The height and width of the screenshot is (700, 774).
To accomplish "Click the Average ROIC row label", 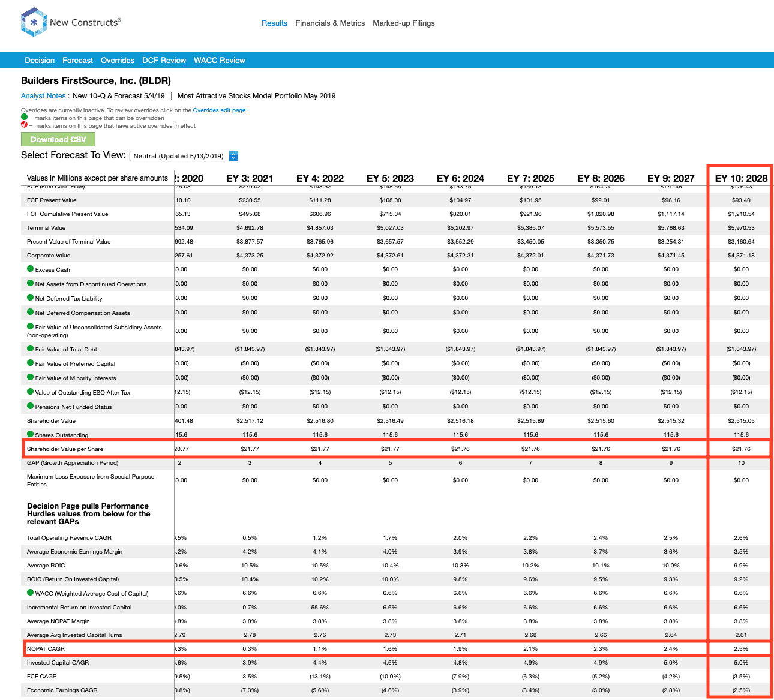I will pyautogui.click(x=46, y=566).
